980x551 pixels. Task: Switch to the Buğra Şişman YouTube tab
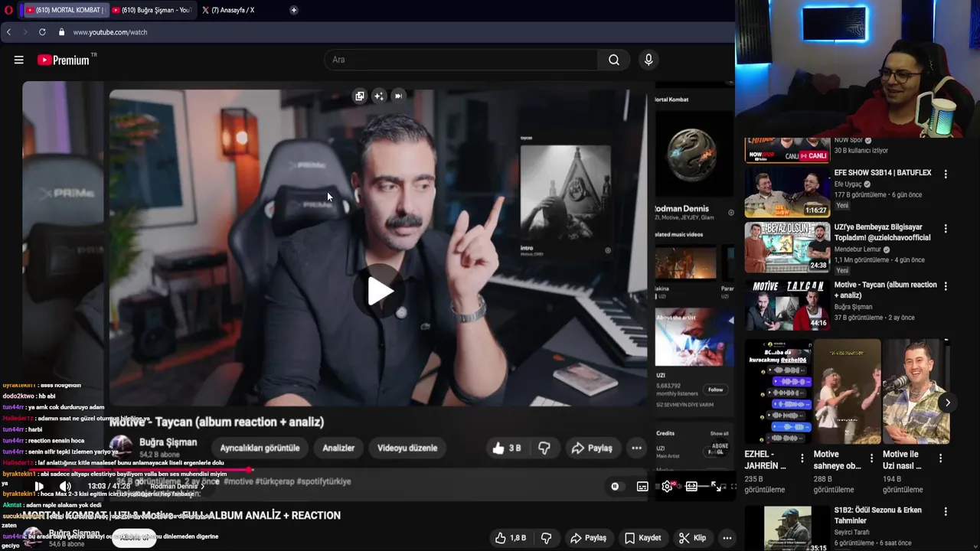click(152, 10)
